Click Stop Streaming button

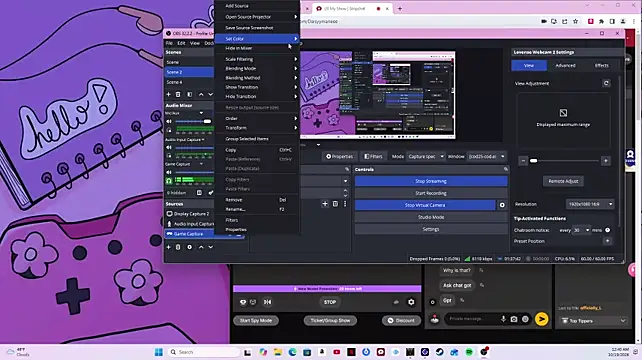431,181
